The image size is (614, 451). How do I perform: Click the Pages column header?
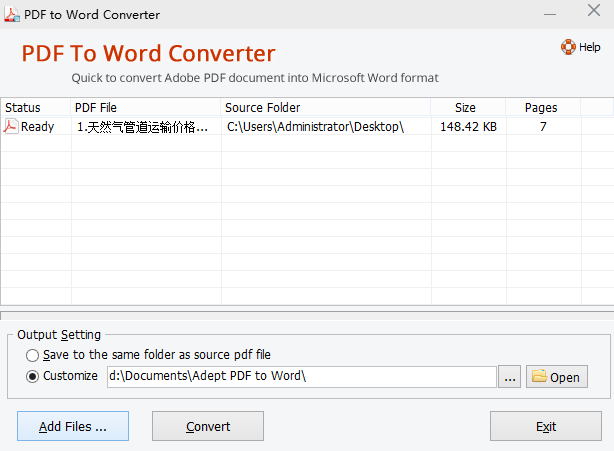[x=541, y=107]
